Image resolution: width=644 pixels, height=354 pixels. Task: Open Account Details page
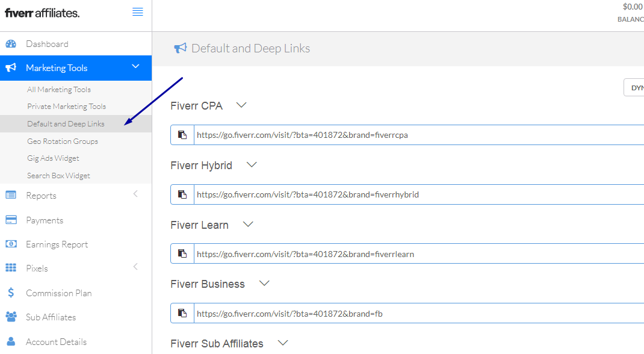(x=56, y=342)
